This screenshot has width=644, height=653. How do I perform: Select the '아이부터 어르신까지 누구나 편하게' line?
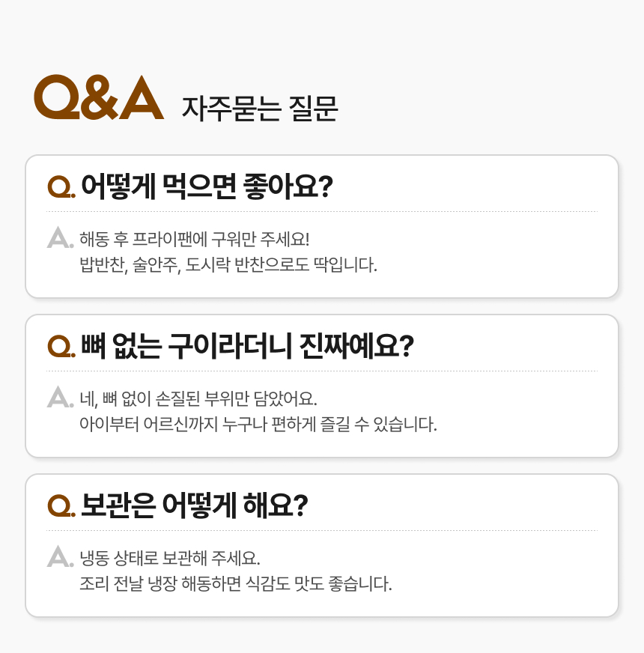258,424
